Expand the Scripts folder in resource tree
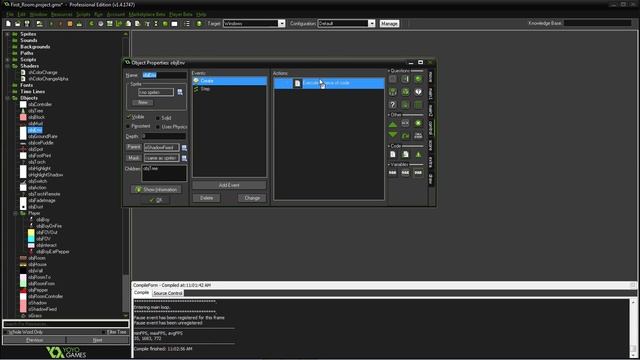Image resolution: width=640 pixels, height=360 pixels. tap(7, 60)
